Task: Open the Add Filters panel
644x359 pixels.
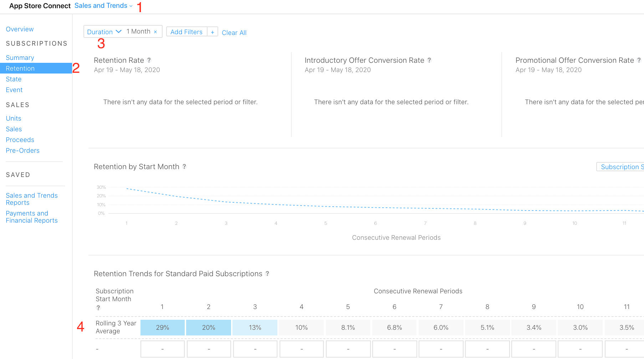Action: click(186, 31)
